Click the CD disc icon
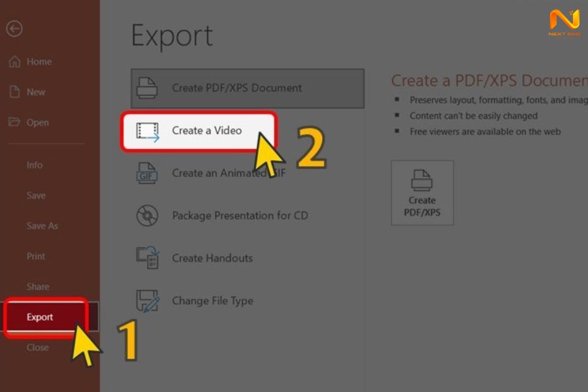 pyautogui.click(x=147, y=216)
